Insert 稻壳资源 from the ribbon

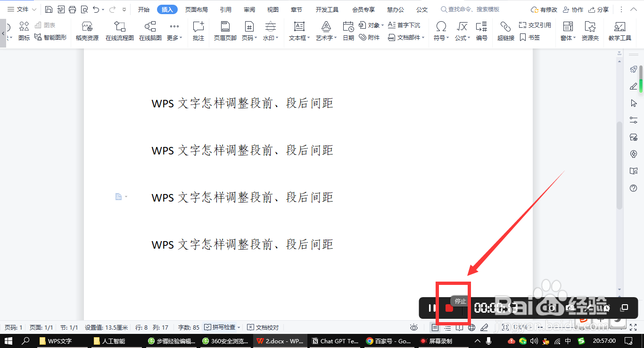coord(87,31)
